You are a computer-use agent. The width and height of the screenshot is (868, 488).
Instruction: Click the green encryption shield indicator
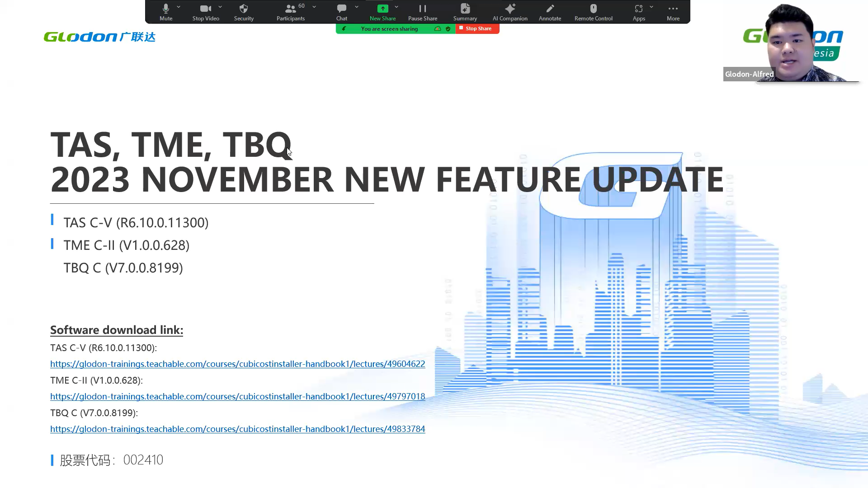coord(448,28)
